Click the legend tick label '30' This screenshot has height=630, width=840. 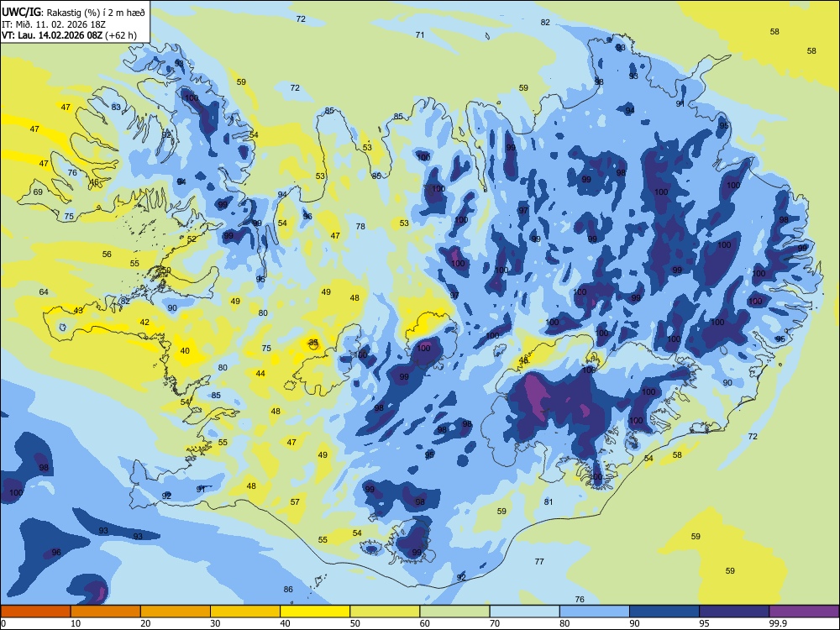pyautogui.click(x=215, y=623)
